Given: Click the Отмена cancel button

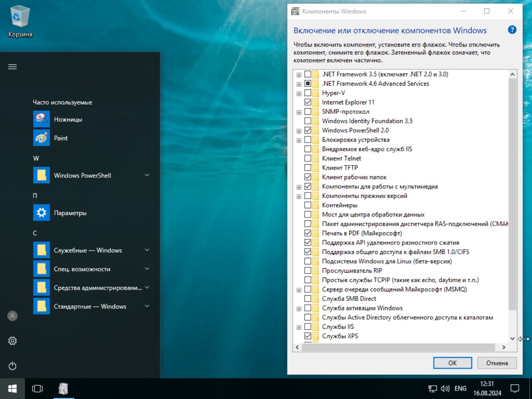Looking at the screenshot, I should (x=497, y=363).
